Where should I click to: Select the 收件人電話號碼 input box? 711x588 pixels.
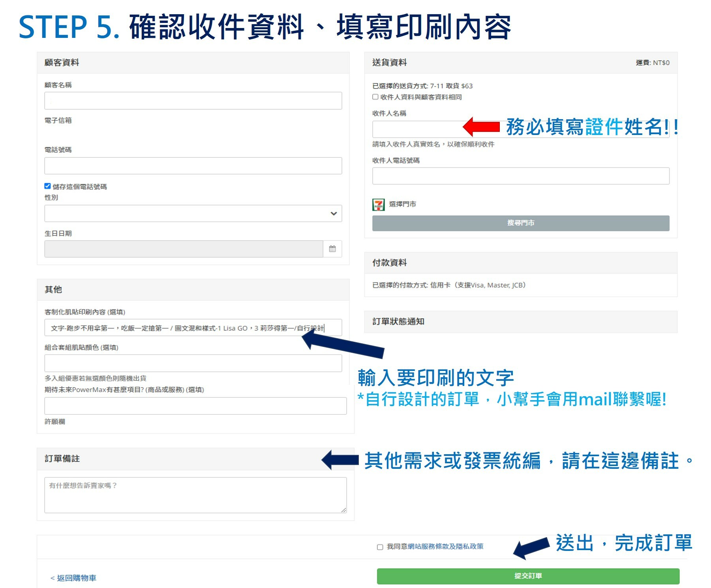pyautogui.click(x=520, y=176)
